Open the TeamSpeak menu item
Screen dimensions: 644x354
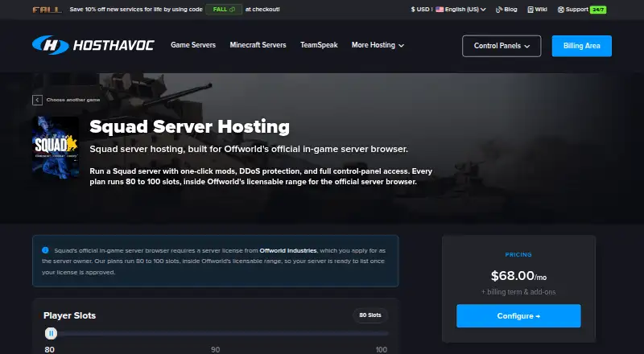(x=319, y=45)
